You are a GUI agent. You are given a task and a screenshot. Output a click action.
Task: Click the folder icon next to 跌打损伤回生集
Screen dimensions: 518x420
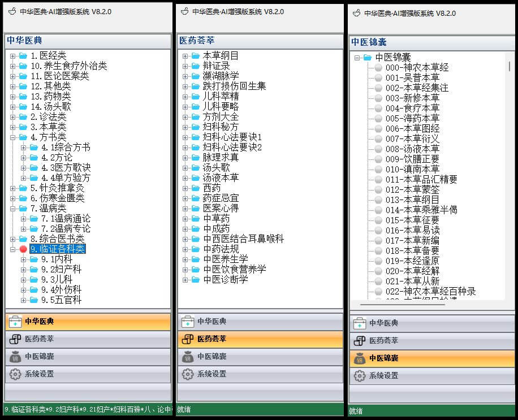click(x=195, y=86)
